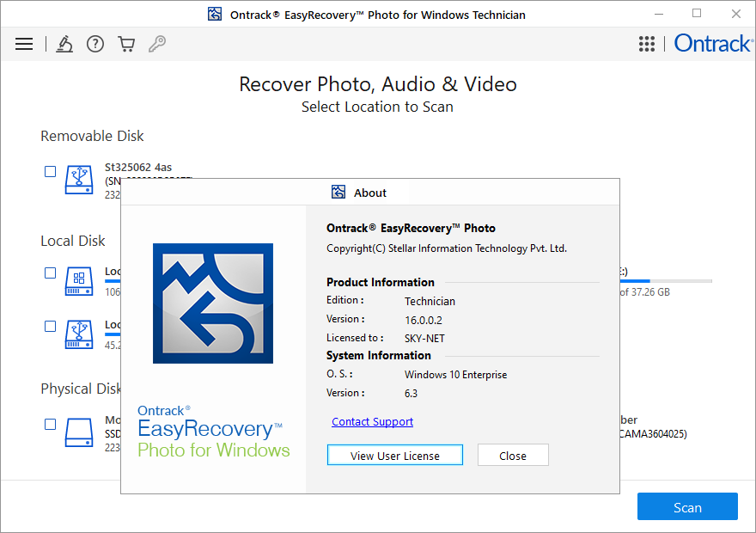Close the About dialog

513,456
